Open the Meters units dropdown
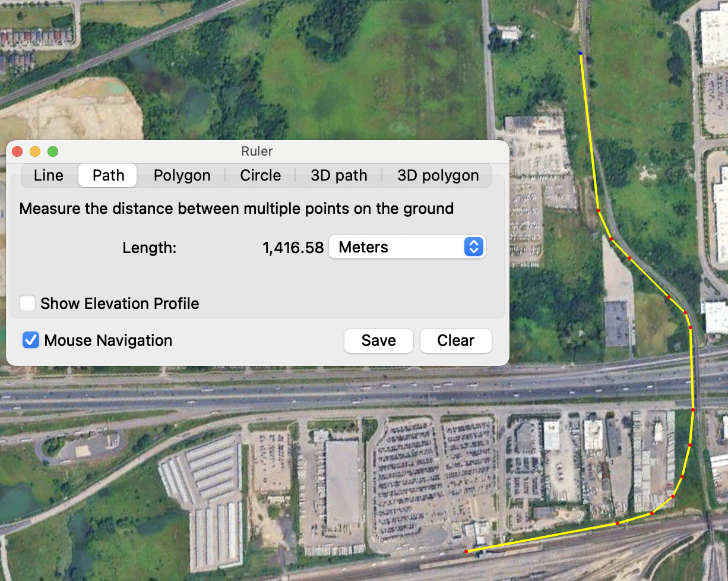Screen dimensions: 728x581 tap(407, 247)
